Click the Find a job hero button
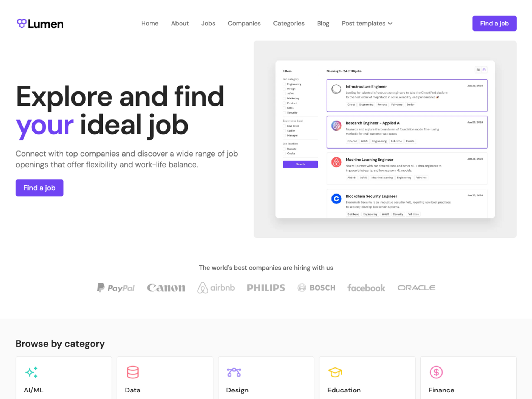This screenshot has width=532, height=399. pos(39,187)
